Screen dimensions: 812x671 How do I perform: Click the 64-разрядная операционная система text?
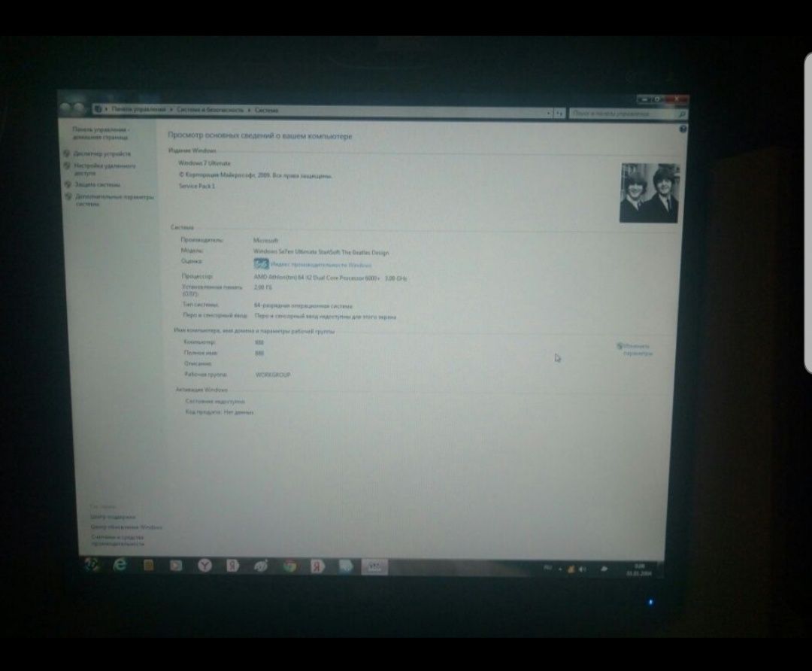click(303, 305)
